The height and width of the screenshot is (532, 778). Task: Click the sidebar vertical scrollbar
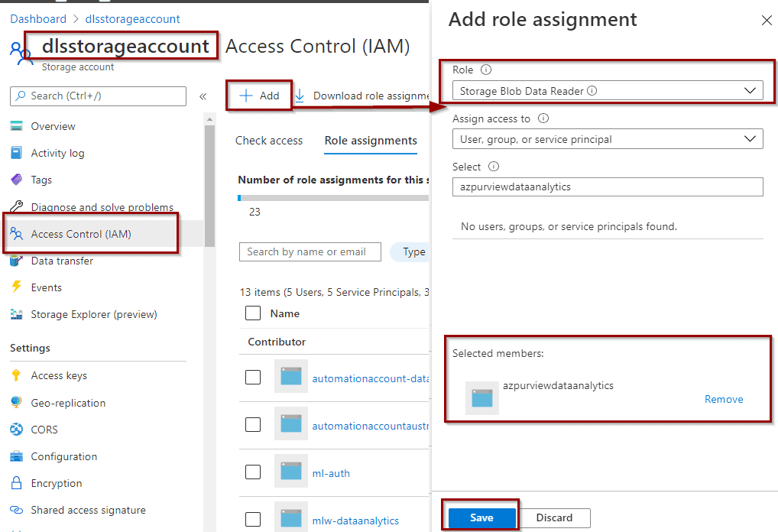coord(209,186)
